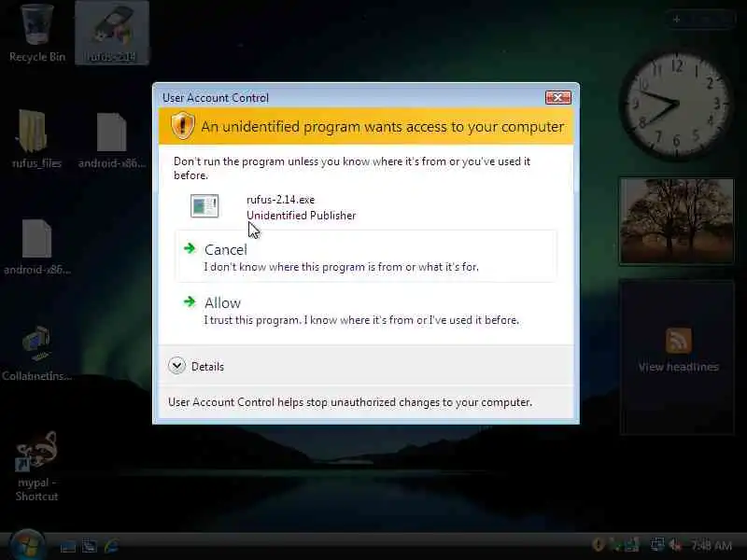The height and width of the screenshot is (560, 747).
Task: Select the android-x86 file beside rufus_files
Action: pos(112,140)
